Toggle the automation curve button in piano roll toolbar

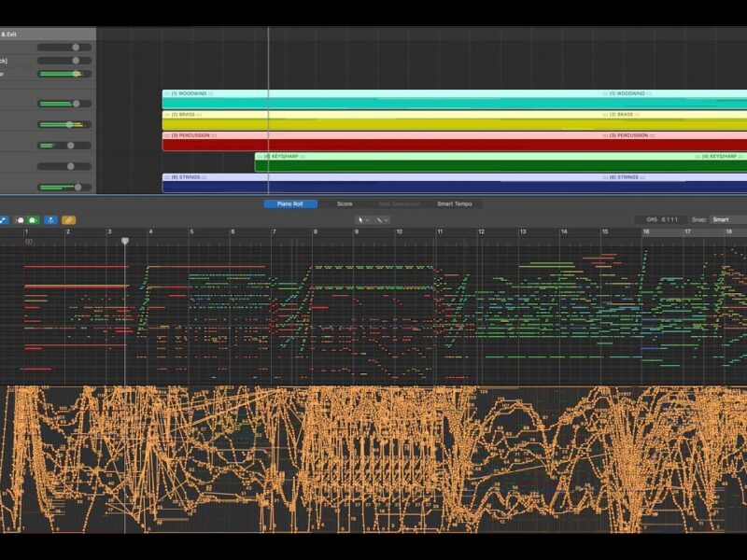(4, 220)
